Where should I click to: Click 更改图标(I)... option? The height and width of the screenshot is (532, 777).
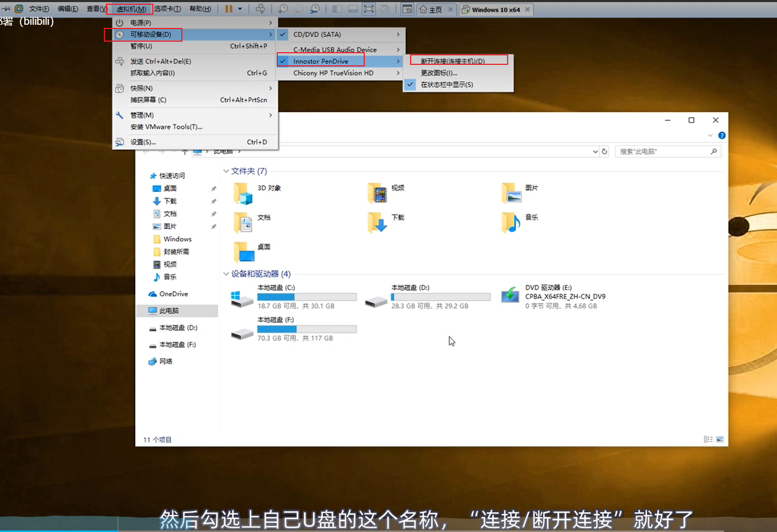tap(458, 73)
